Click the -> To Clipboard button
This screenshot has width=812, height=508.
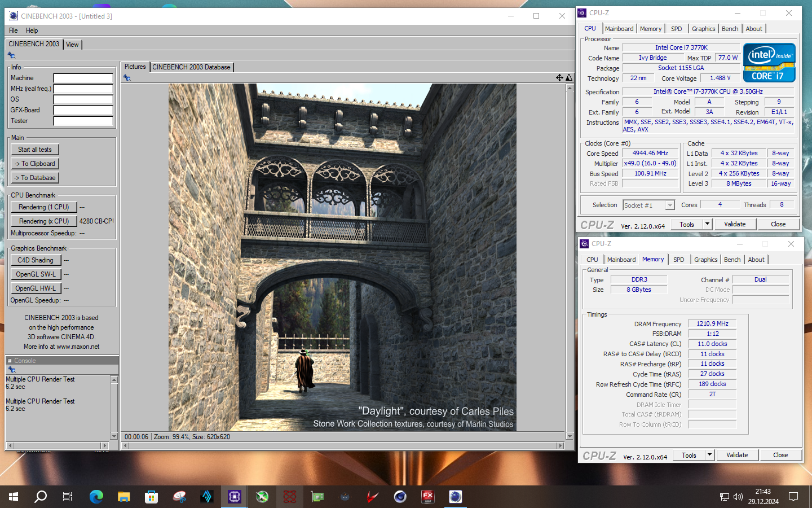[35, 164]
